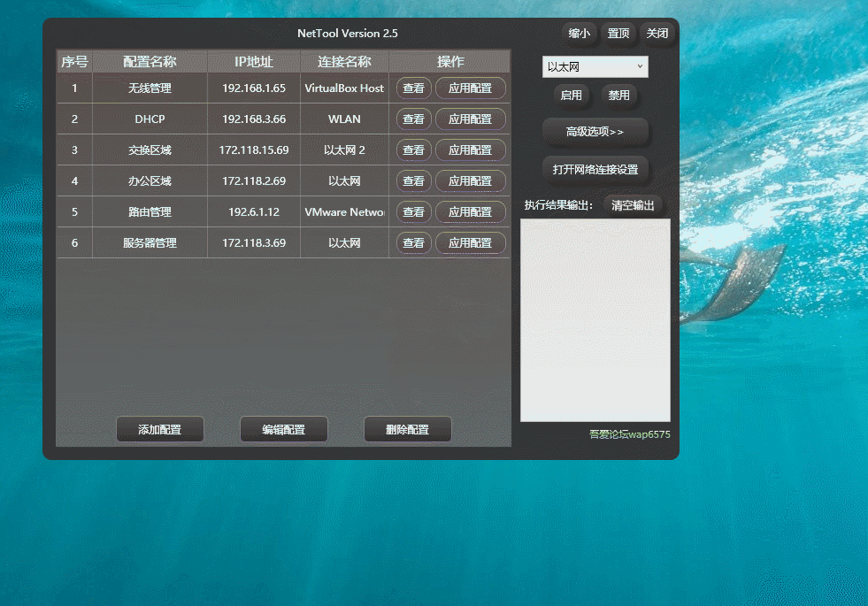Click 查看 for the 无线管理 row
This screenshot has width=868, height=606.
[413, 88]
